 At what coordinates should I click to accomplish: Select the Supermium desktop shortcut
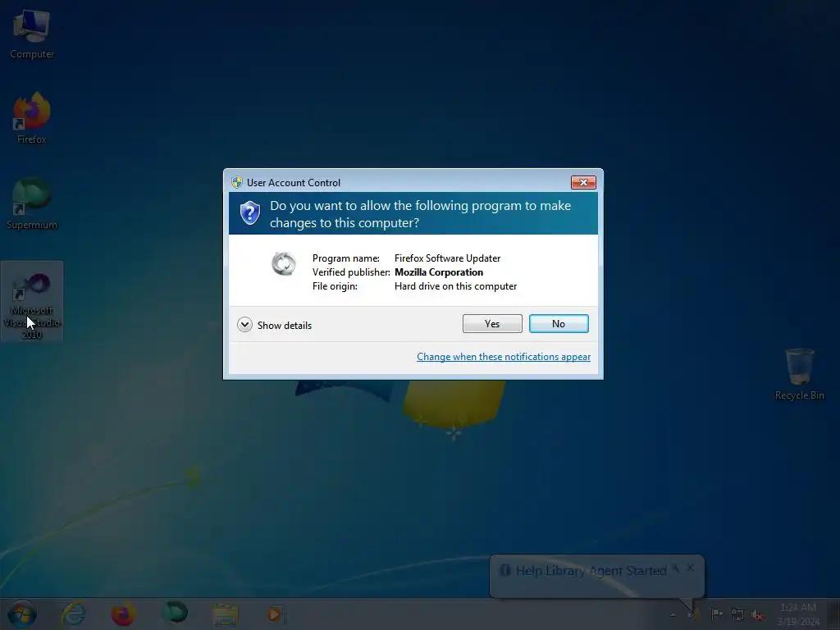click(x=32, y=203)
